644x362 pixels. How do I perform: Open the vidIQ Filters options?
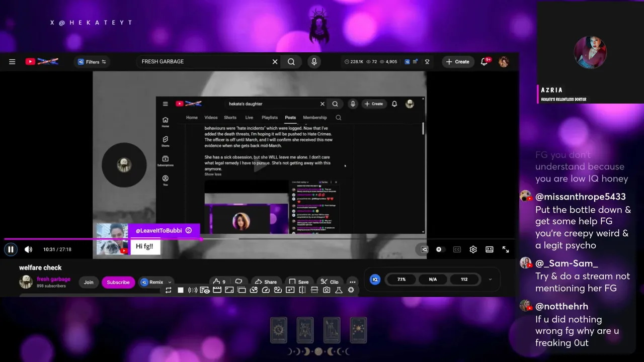pyautogui.click(x=92, y=62)
